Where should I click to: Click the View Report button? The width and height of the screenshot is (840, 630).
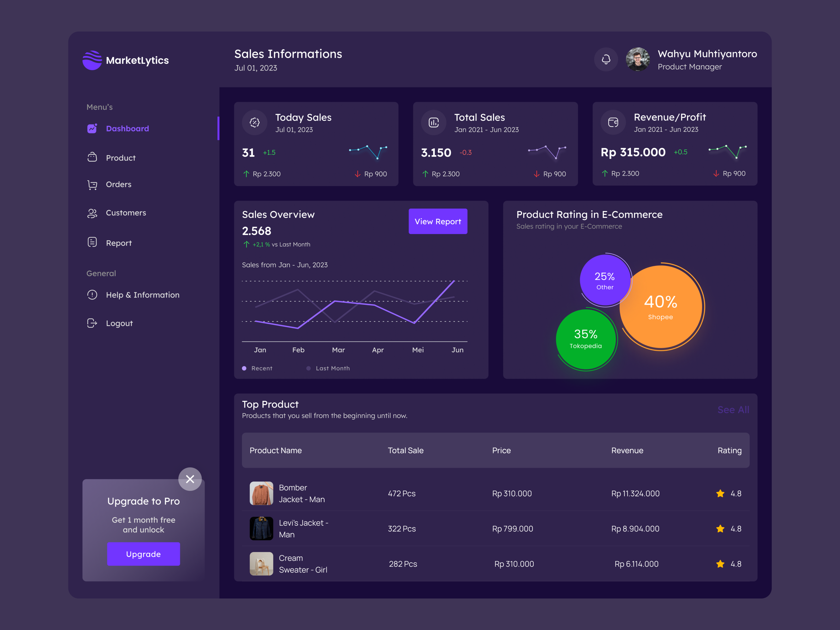click(438, 221)
